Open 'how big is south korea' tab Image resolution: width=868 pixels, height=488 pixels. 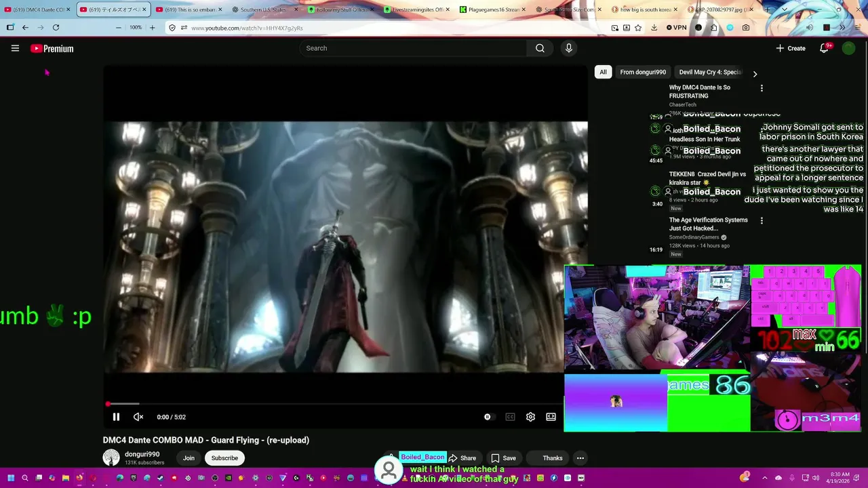pyautogui.click(x=644, y=9)
